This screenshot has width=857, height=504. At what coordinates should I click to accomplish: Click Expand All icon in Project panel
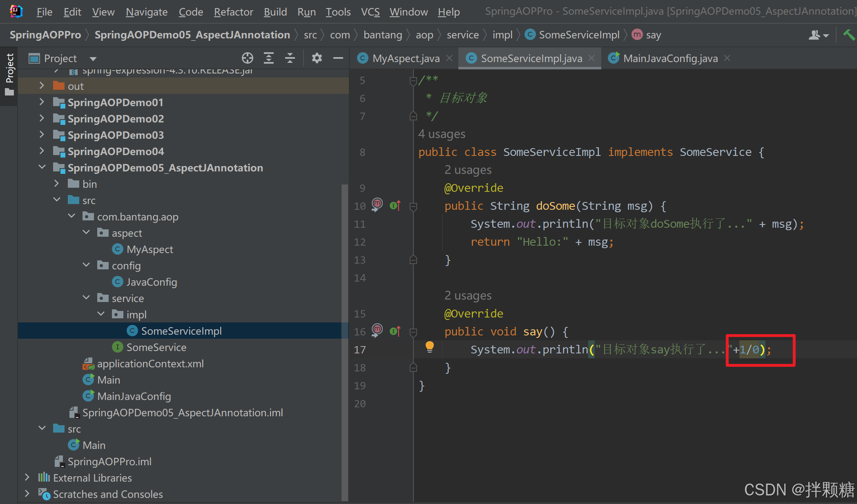point(269,58)
